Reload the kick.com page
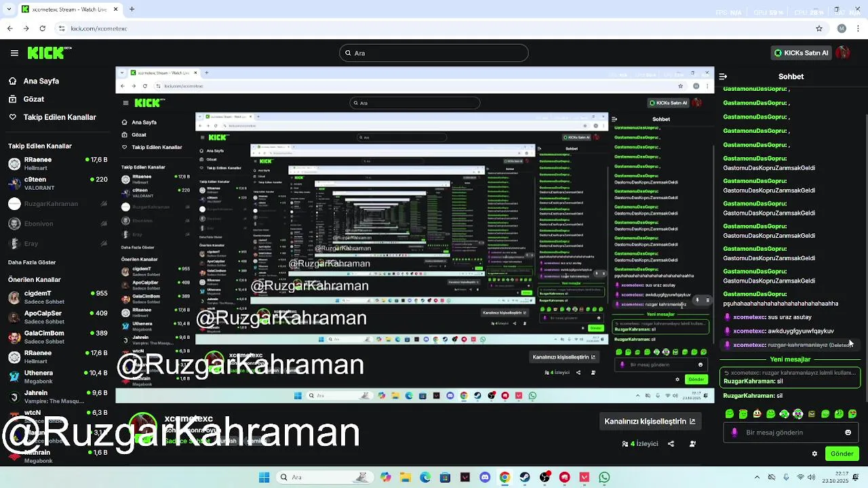The image size is (868, 488). coord(42,28)
